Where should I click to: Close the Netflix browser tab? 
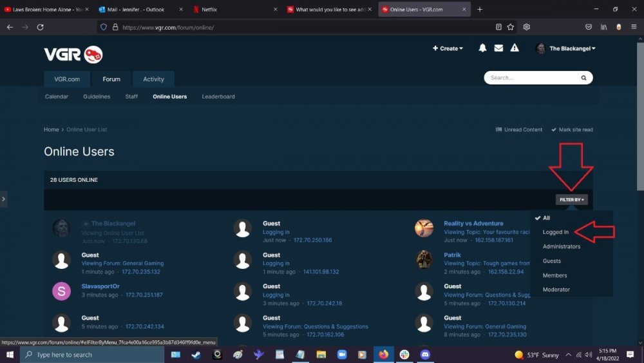point(275,9)
